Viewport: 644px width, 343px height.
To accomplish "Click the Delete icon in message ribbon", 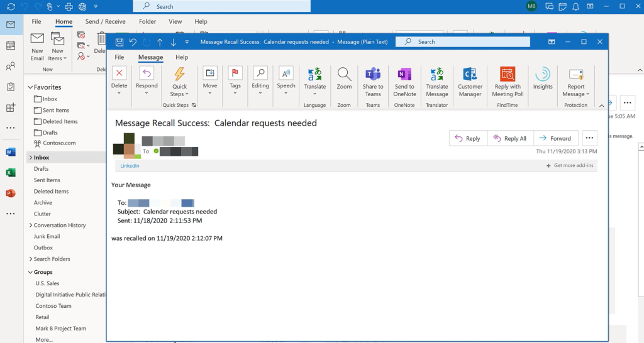I will pos(119,74).
